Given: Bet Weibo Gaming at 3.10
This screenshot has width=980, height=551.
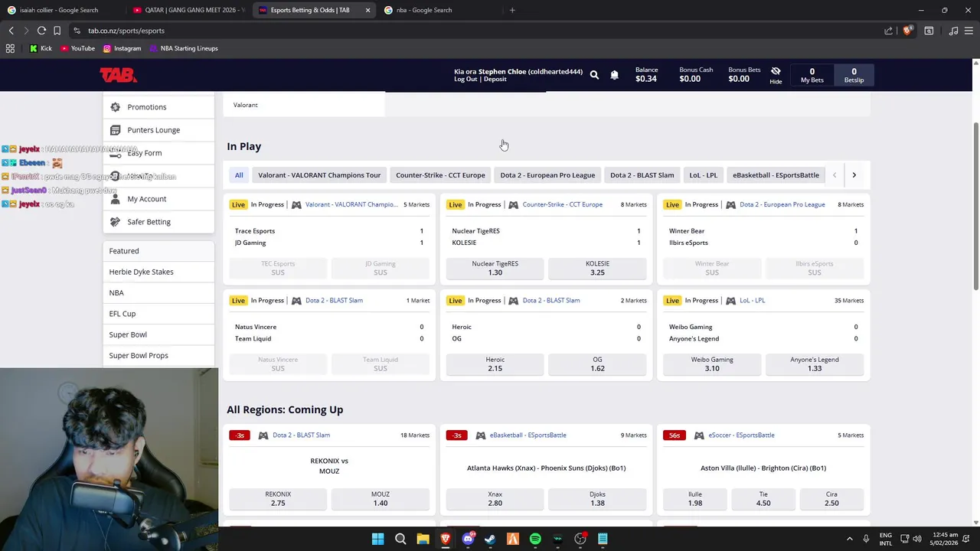Looking at the screenshot, I should [x=712, y=364].
